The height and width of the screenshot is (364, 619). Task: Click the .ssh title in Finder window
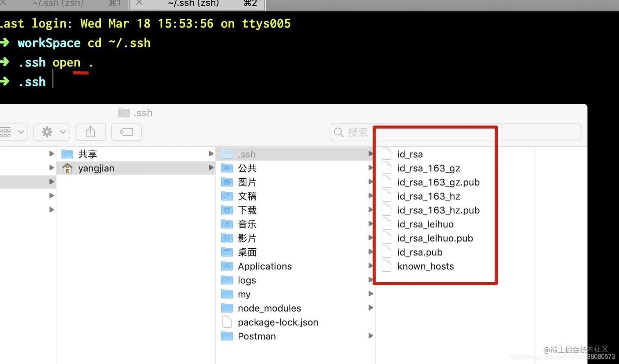click(x=143, y=113)
